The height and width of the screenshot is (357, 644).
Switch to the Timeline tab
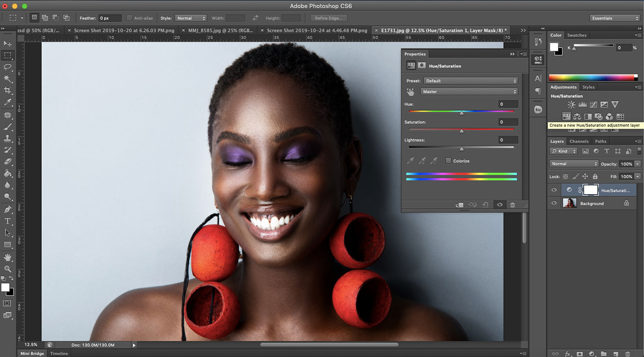pyautogui.click(x=59, y=353)
